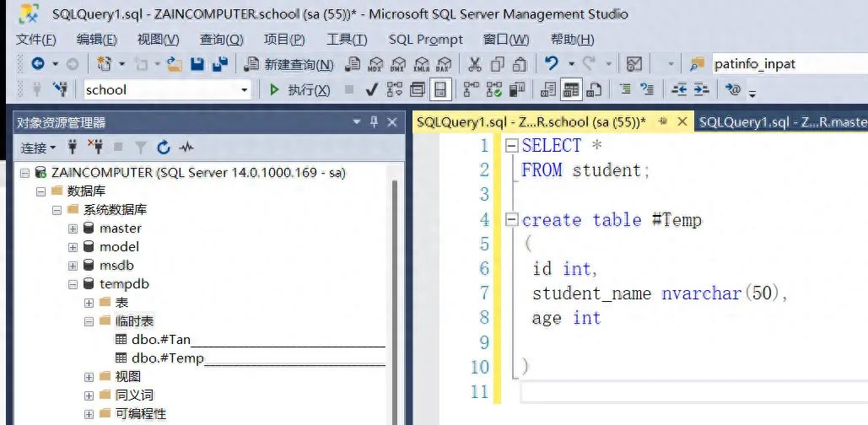Toggle Results to Grid mode

tap(571, 89)
